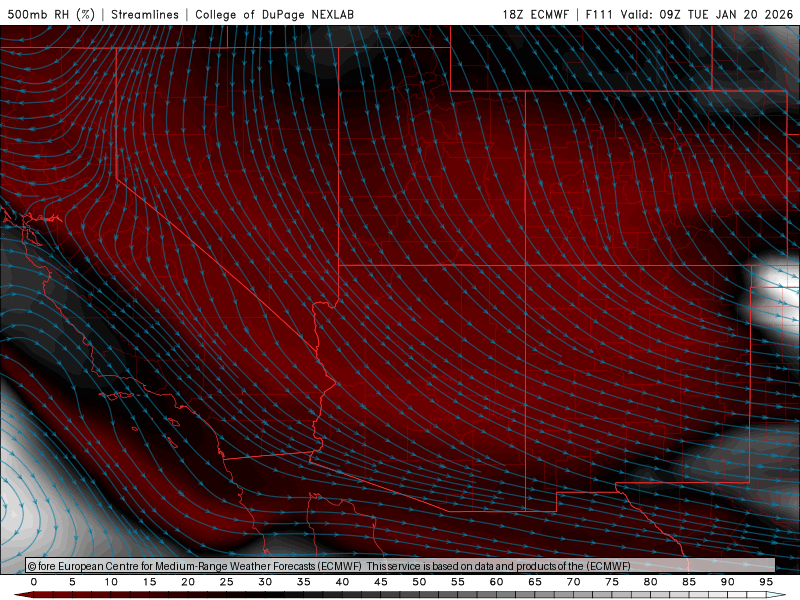Click the "50" value on colorbar scale
The height and width of the screenshot is (600, 800).
[419, 582]
